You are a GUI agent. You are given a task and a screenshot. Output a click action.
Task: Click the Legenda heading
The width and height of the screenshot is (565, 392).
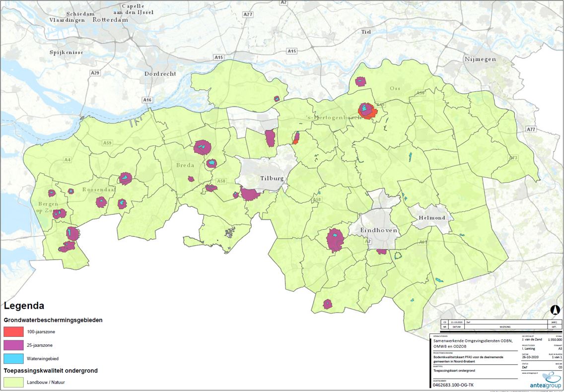click(24, 306)
